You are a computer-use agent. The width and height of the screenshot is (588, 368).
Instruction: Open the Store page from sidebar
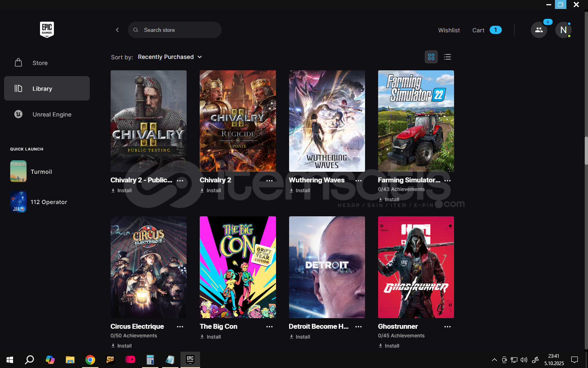[x=47, y=63]
